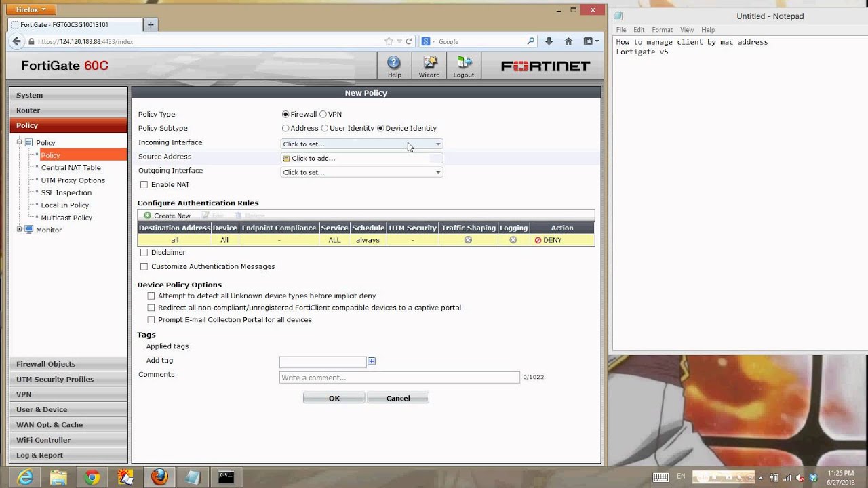Open the Incoming Interface dropdown
The height and width of the screenshot is (488, 868).
click(x=361, y=144)
